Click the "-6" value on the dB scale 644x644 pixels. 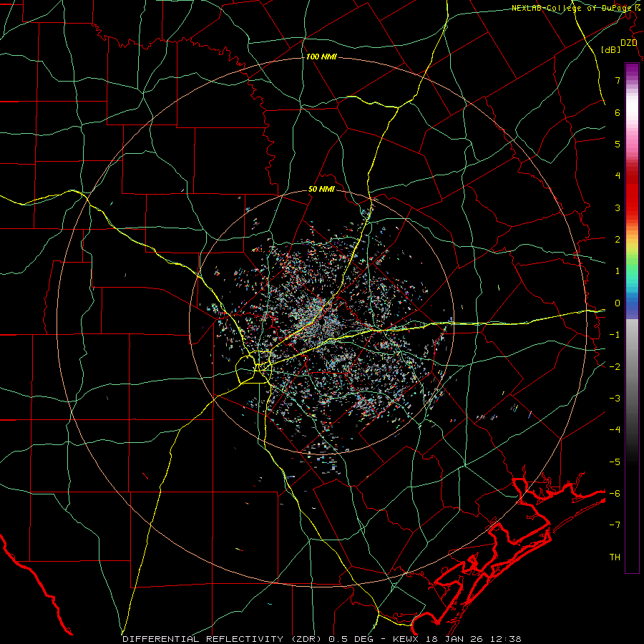[615, 494]
